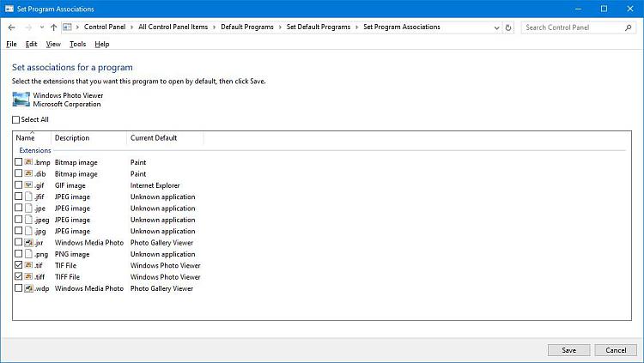This screenshot has width=644, height=363.
Task: Sort by the Current Default column header
Action: point(165,138)
